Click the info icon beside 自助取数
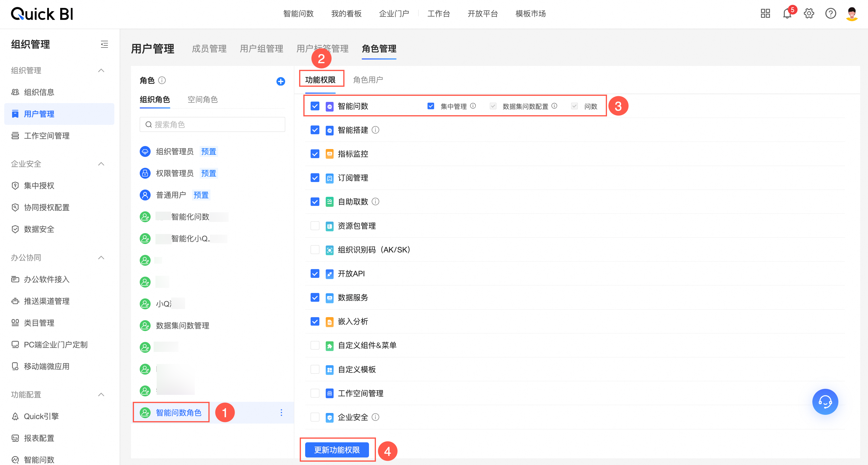Image resolution: width=868 pixels, height=465 pixels. click(375, 201)
